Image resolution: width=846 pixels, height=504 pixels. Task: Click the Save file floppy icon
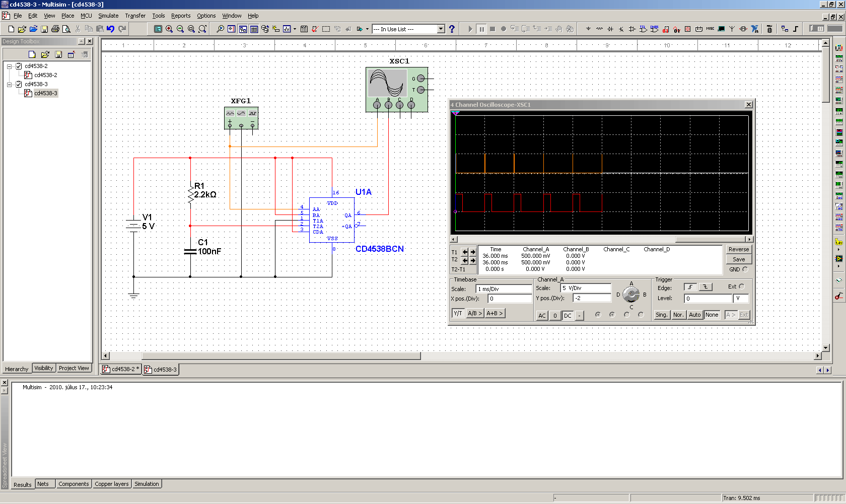point(44,29)
